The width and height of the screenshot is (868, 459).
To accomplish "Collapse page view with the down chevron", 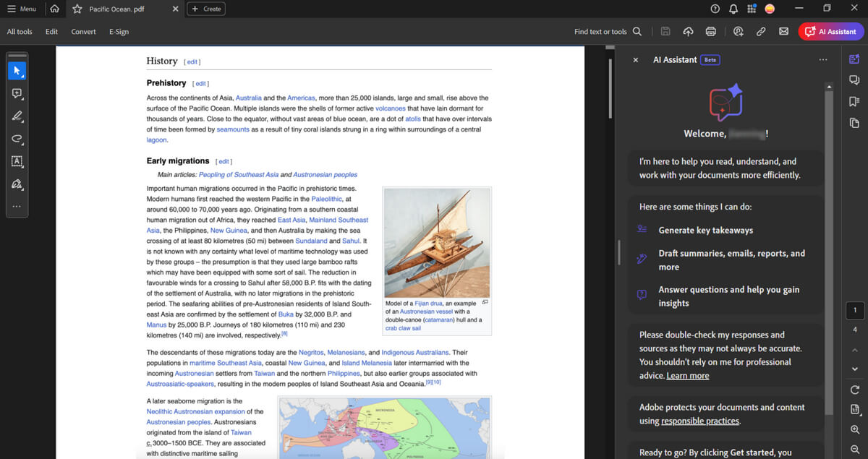I will 854,369.
